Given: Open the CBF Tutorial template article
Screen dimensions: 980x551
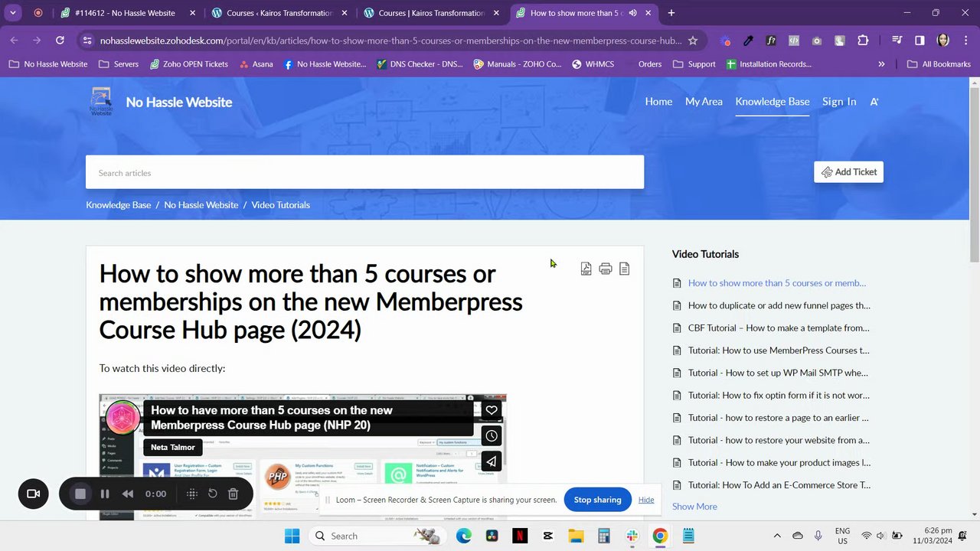Looking at the screenshot, I should 779,328.
